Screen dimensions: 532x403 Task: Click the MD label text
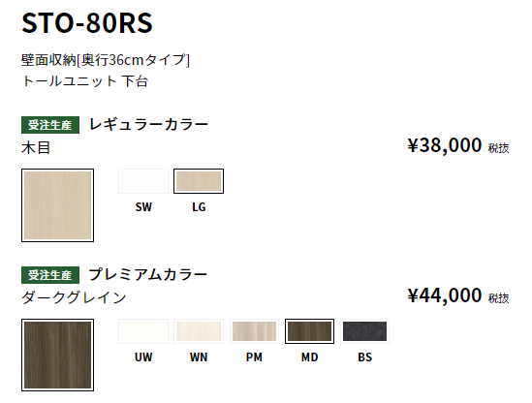coord(310,357)
